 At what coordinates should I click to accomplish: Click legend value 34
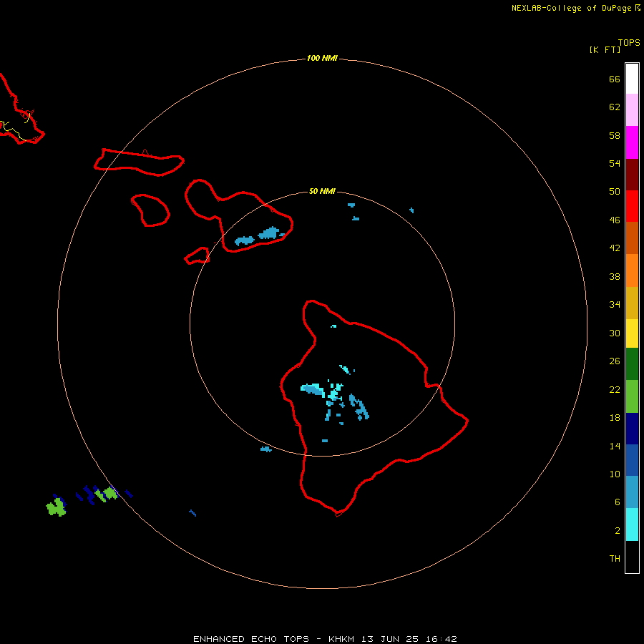(x=615, y=305)
